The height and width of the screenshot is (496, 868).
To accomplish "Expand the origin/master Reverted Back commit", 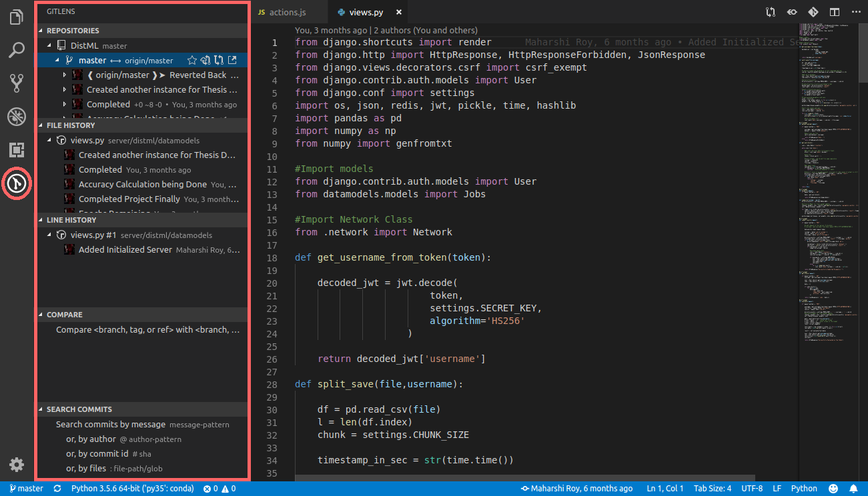I will pyautogui.click(x=65, y=75).
